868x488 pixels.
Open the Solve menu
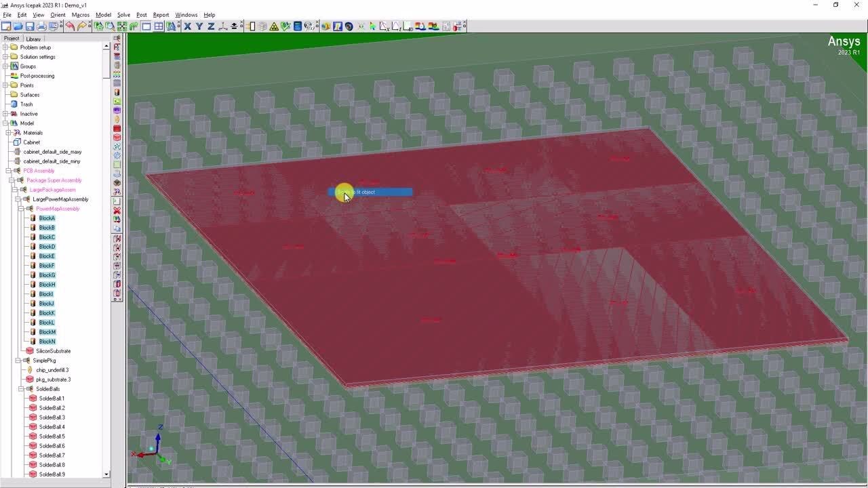pyautogui.click(x=123, y=15)
